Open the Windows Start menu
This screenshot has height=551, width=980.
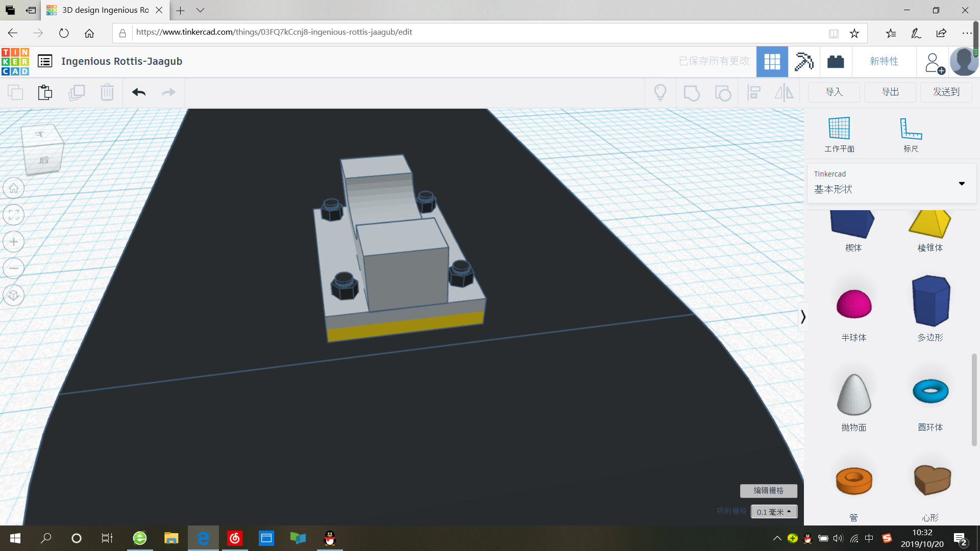click(15, 538)
